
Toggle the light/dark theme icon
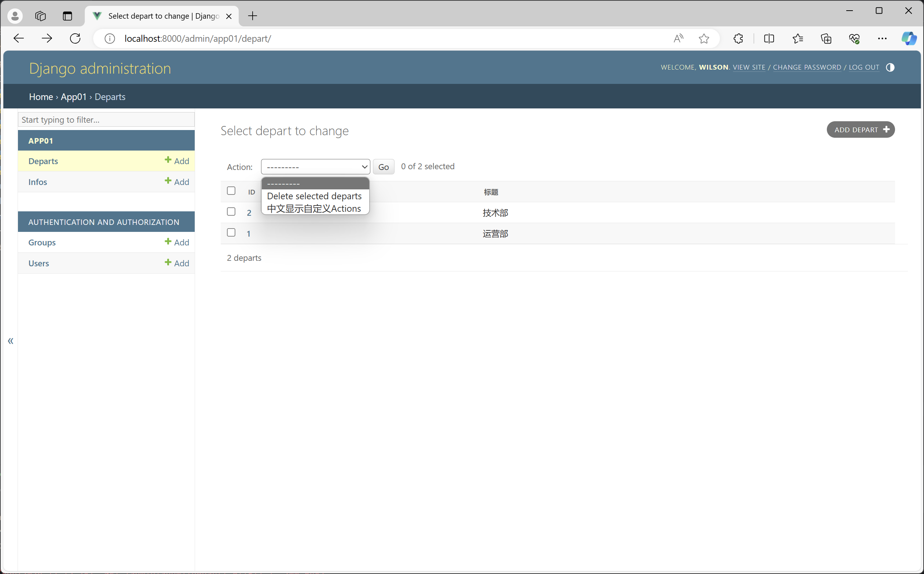890,67
